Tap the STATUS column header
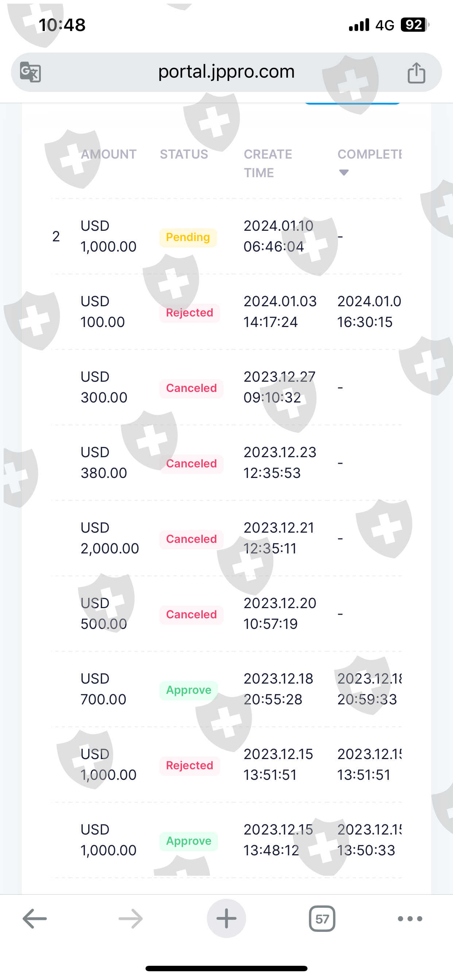This screenshot has height=980, width=453. click(x=184, y=154)
